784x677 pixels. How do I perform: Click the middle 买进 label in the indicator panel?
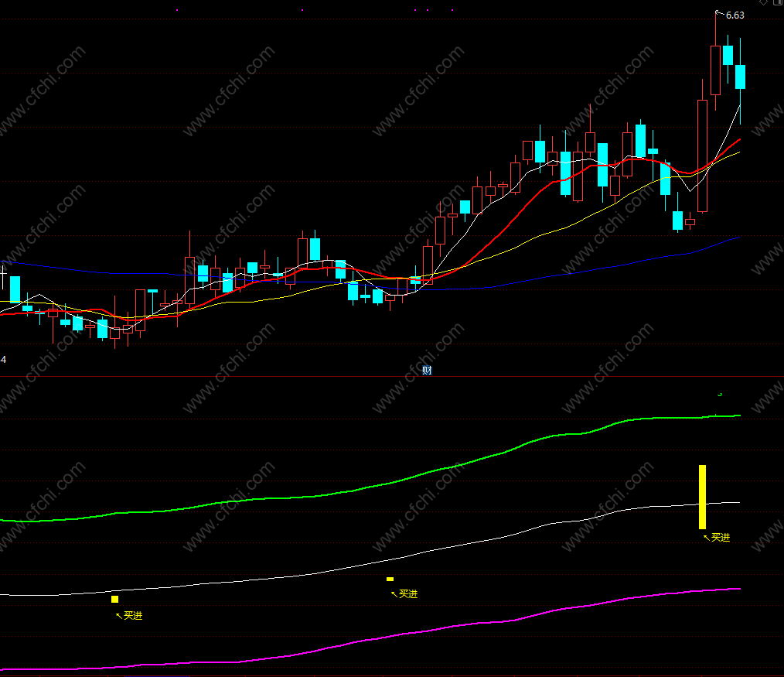point(408,594)
